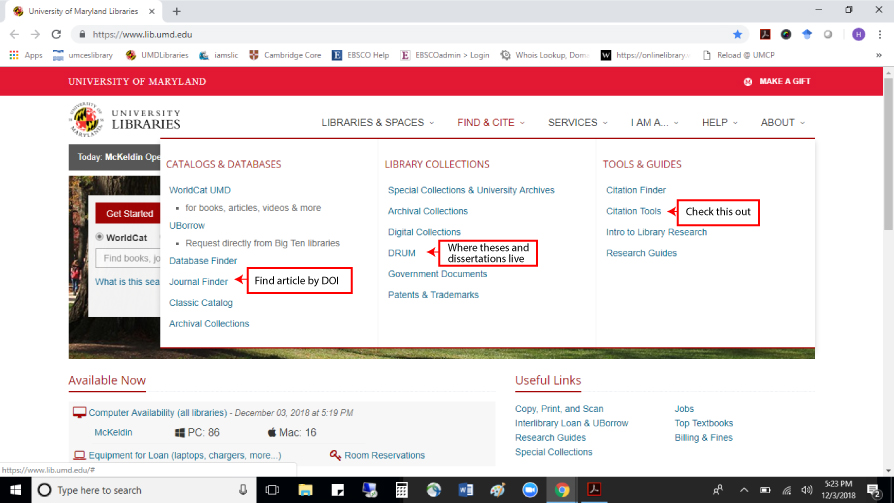
Task: Open Archival Collections under Catalogs & Databases
Action: 209,324
